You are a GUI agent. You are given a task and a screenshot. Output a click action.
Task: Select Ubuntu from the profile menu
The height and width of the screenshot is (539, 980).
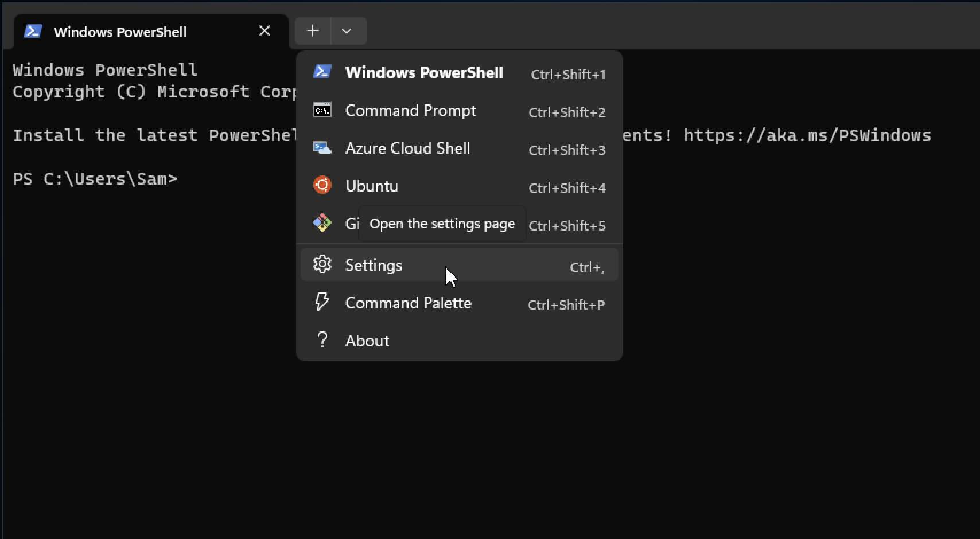click(x=371, y=185)
